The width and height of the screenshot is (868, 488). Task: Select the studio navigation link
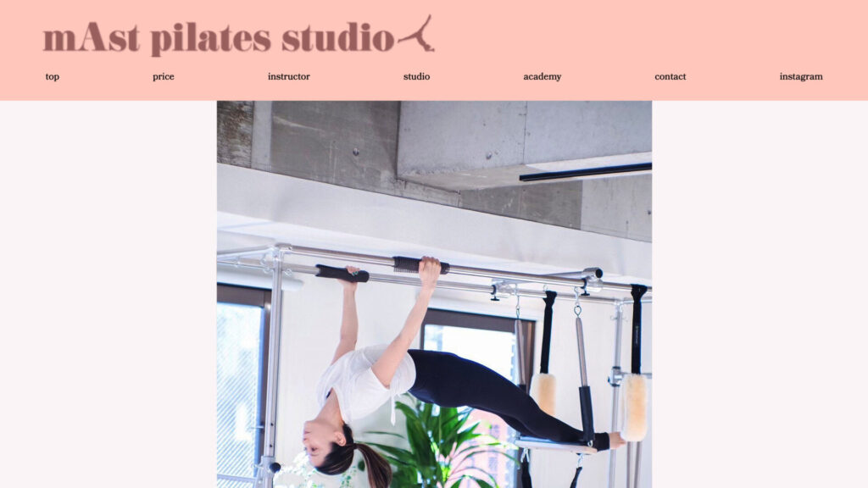click(x=416, y=76)
